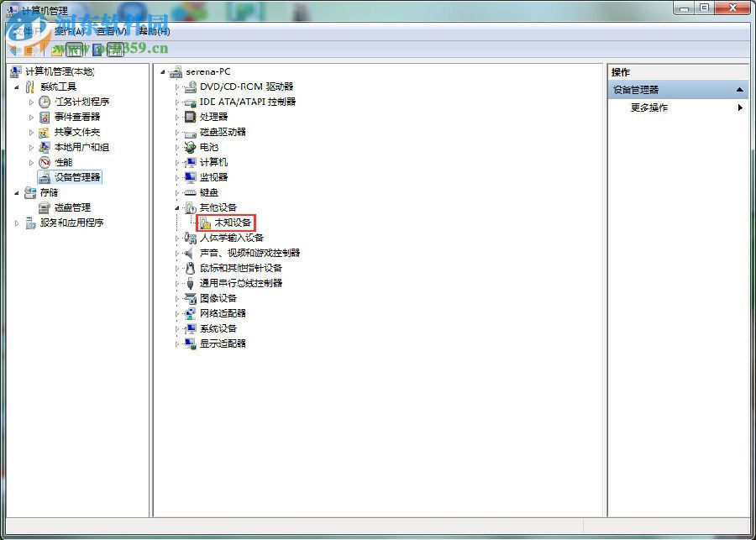Viewport: 756px width, 540px height.
Task: Expand the 处理器 category arrow
Action: coord(177,118)
